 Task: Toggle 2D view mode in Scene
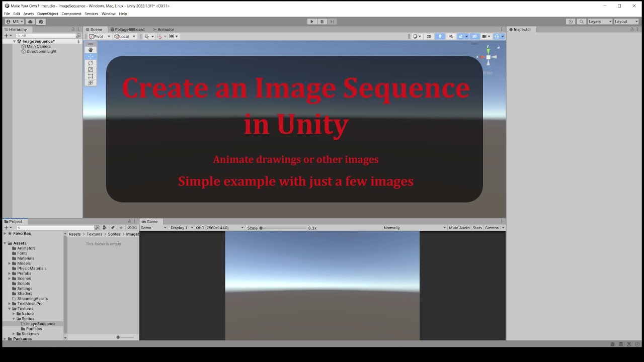tap(429, 36)
